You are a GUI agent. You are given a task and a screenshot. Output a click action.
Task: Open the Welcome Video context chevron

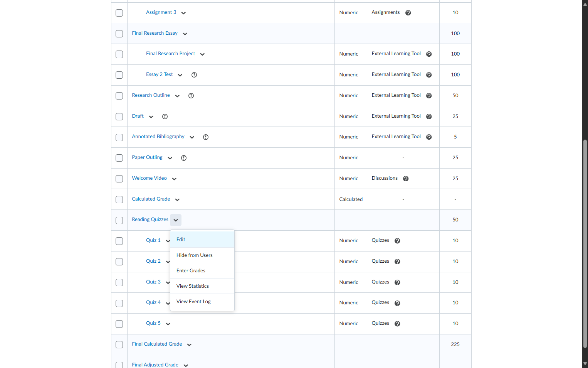pyautogui.click(x=174, y=179)
